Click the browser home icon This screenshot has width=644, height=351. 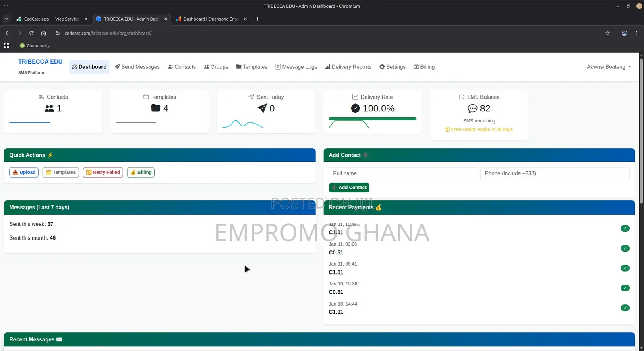[43, 33]
